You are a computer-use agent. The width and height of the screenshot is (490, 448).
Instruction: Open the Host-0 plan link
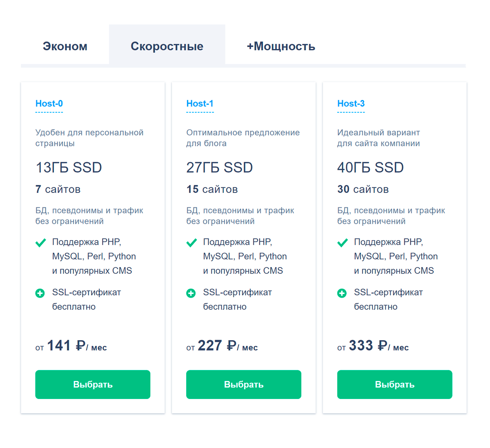[x=49, y=104]
